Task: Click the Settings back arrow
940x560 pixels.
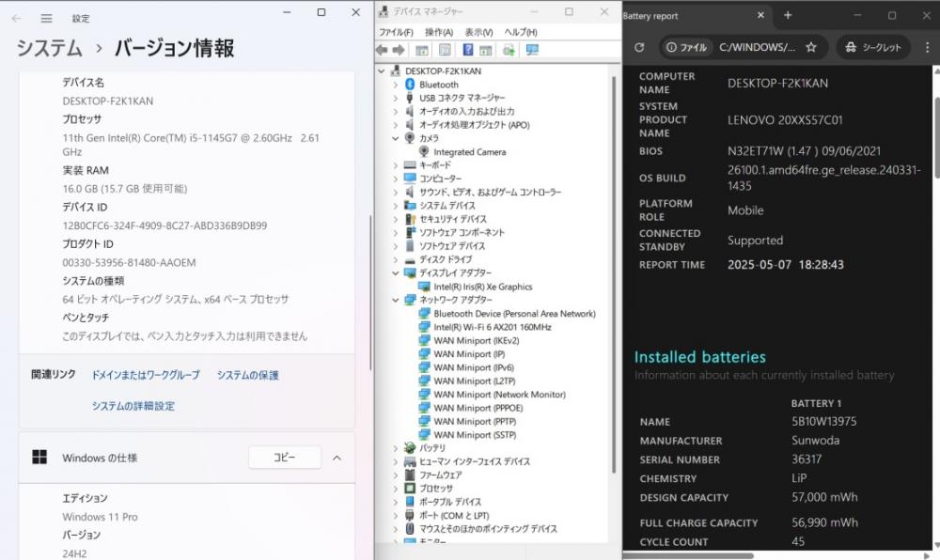Action: click(x=16, y=19)
